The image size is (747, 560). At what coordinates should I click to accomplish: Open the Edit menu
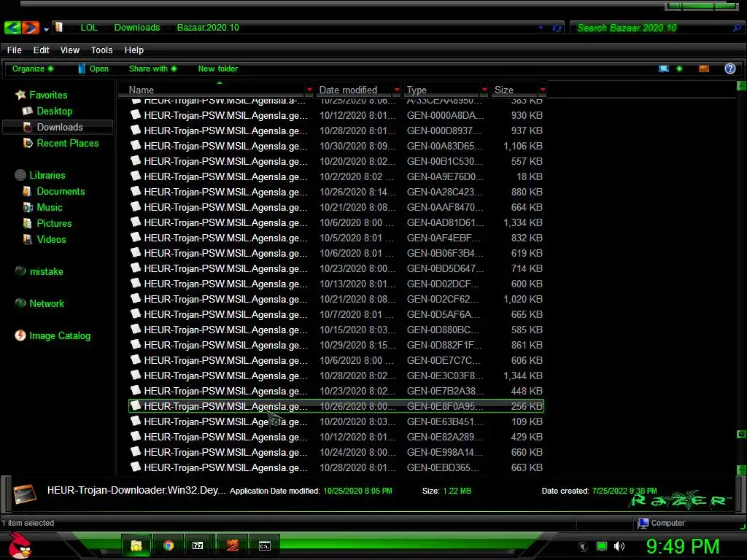41,50
